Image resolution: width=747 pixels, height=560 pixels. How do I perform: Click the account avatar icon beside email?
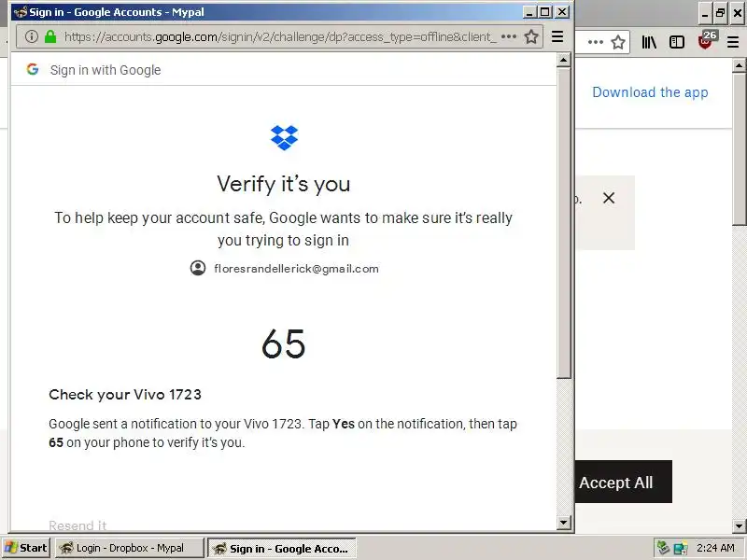click(198, 268)
